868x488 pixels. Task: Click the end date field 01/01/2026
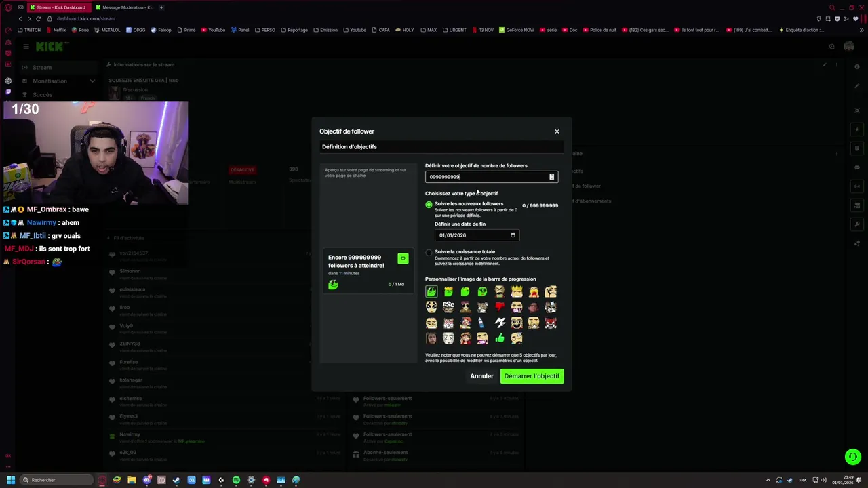pyautogui.click(x=477, y=235)
